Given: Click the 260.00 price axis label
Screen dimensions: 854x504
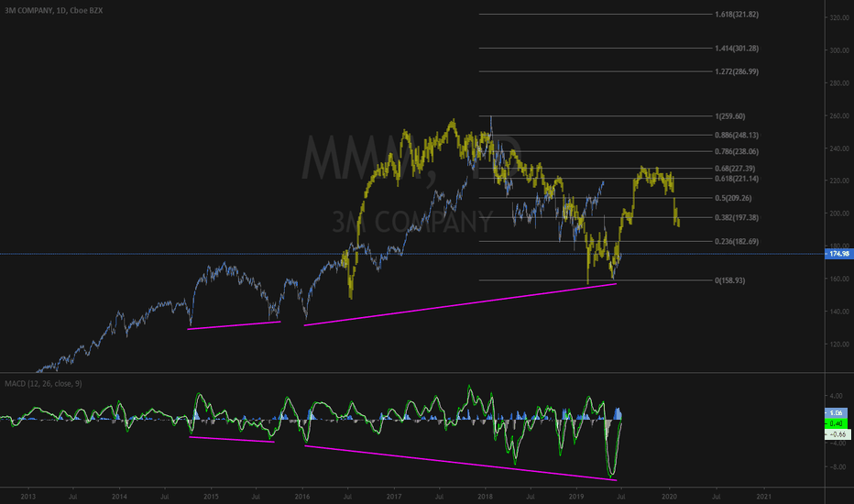Looking at the screenshot, I should pyautogui.click(x=839, y=115).
